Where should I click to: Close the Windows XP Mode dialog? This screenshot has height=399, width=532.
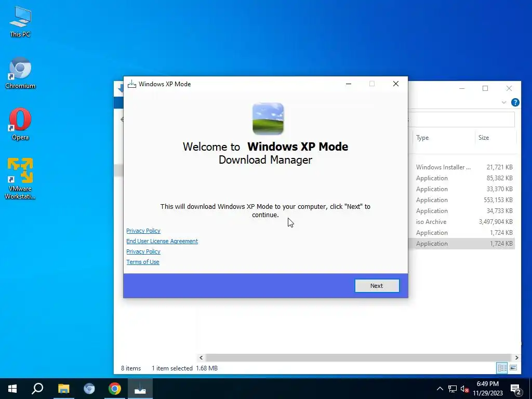point(395,84)
